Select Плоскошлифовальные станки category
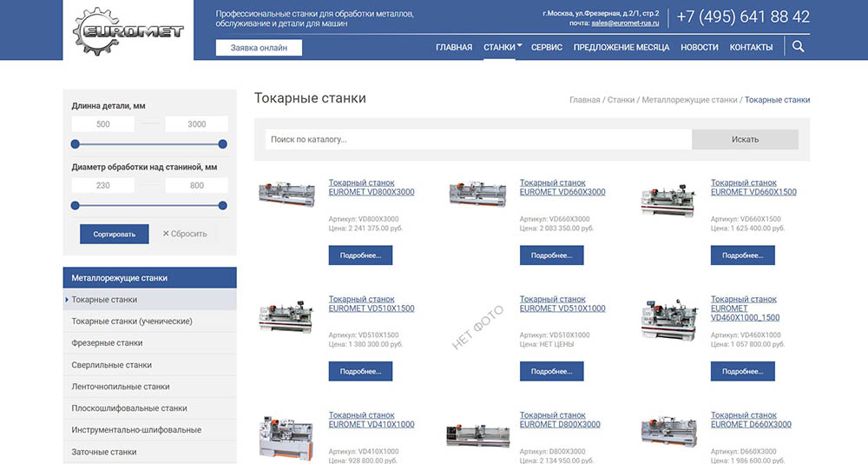The height and width of the screenshot is (464, 868). tap(149, 408)
